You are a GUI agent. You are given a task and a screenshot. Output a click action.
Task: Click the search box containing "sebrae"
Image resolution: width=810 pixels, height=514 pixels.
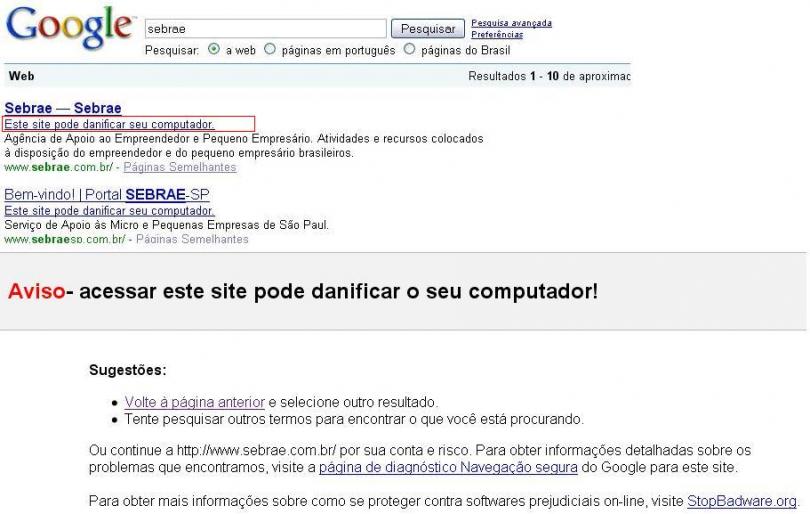[265, 29]
